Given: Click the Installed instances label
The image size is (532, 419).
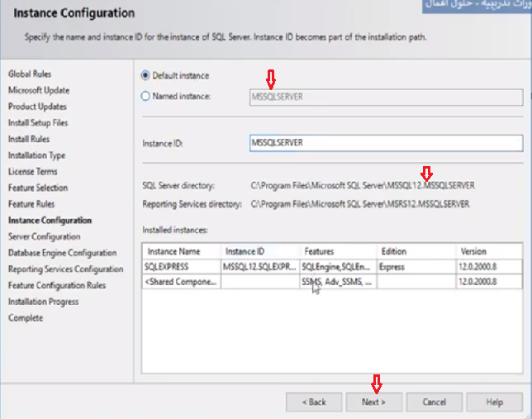Looking at the screenshot, I should coord(175,230).
